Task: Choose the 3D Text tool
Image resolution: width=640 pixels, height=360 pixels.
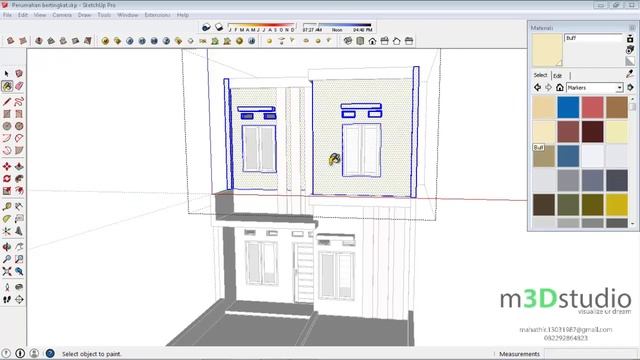Action: coord(19,231)
